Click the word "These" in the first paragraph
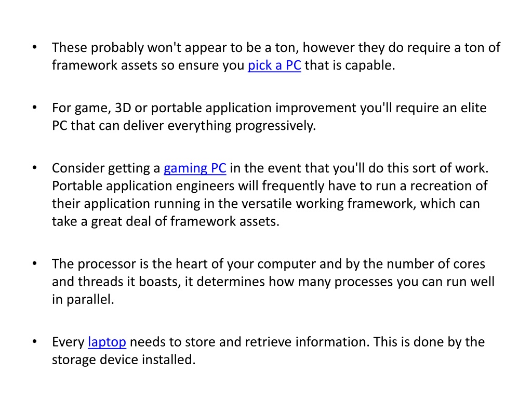532x399 pixels. pos(70,47)
